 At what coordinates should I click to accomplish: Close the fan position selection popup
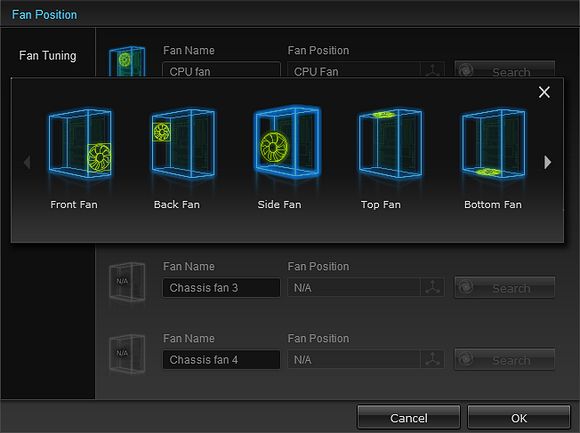coord(544,92)
